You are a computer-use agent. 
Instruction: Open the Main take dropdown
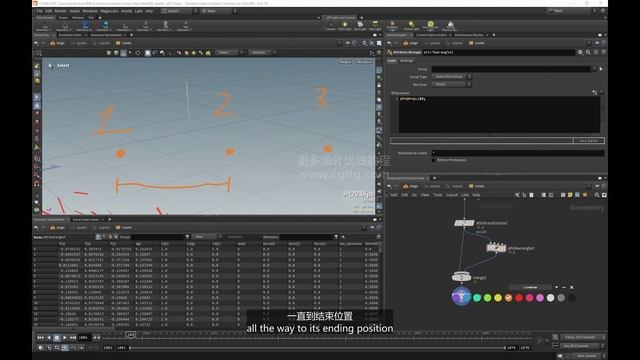[x=573, y=11]
